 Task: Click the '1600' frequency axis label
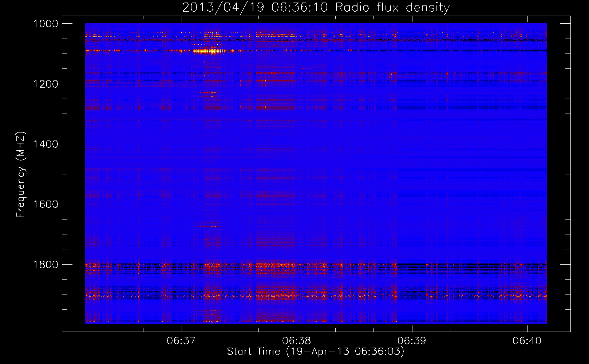tap(46, 204)
